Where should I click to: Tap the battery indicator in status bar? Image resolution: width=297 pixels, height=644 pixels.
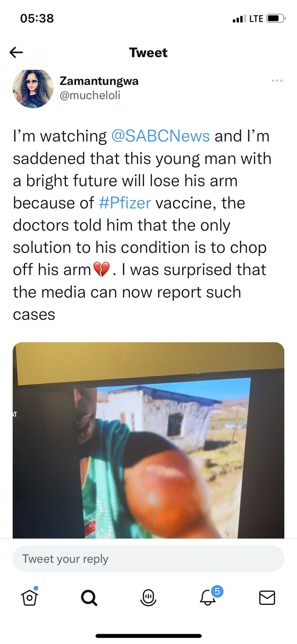click(x=276, y=19)
